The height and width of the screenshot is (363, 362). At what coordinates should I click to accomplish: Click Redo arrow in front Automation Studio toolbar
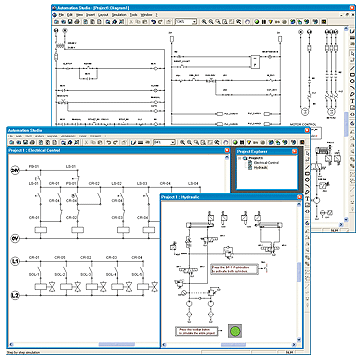click(x=115, y=142)
